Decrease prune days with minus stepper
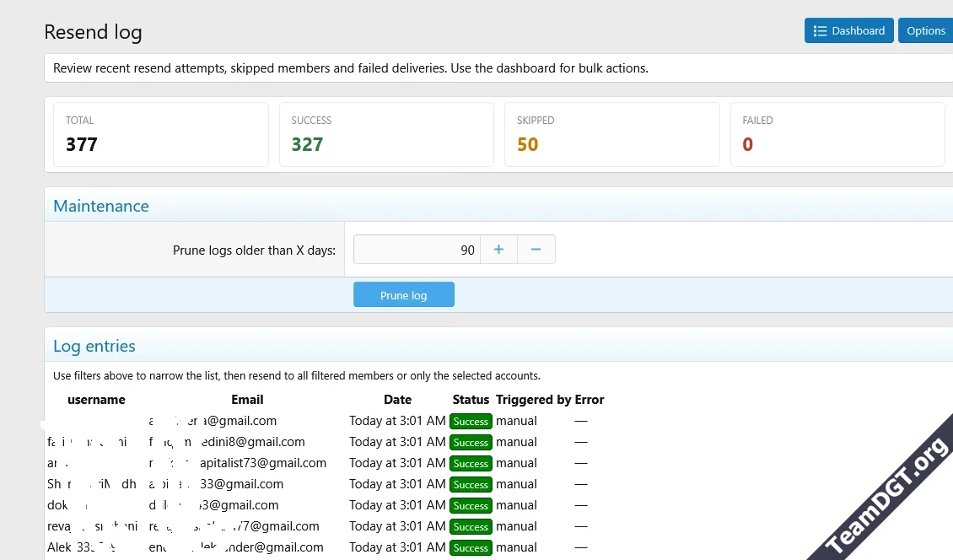 536,250
